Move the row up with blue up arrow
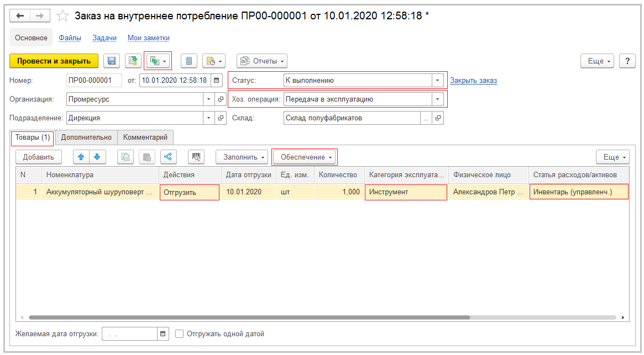The width and height of the screenshot is (644, 355). tap(81, 157)
